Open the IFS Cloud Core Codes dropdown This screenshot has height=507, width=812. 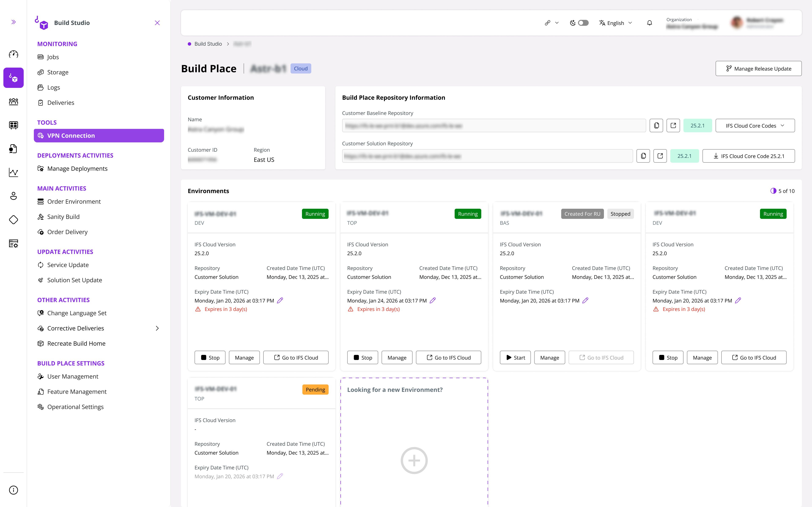755,125
